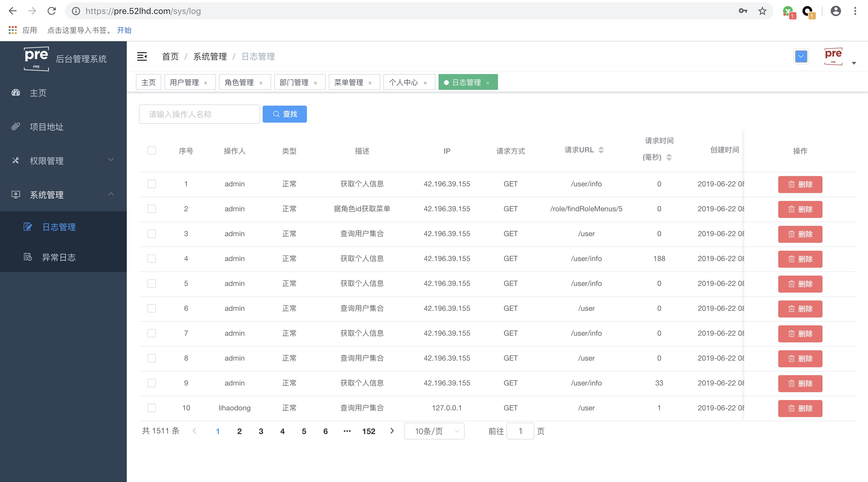The width and height of the screenshot is (868, 482).
Task: Click the 权限管理 wrench icon
Action: pos(16,161)
